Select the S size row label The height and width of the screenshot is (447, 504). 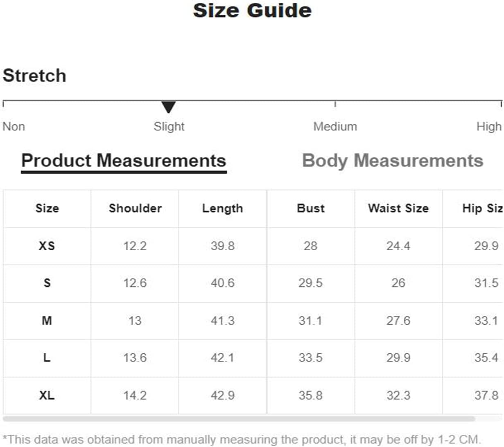tap(47, 283)
